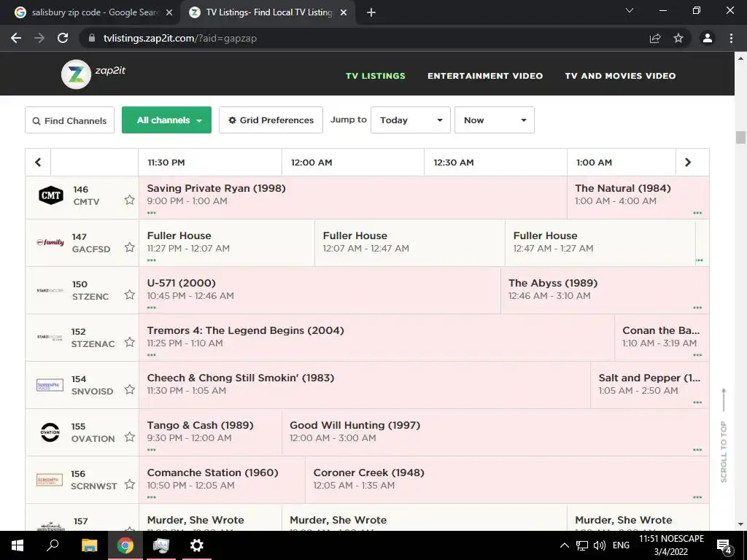
Task: Share this page icon
Action: pos(655,38)
